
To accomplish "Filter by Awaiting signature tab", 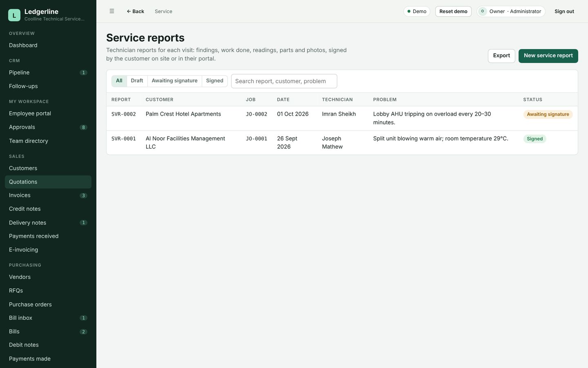I will coord(175,81).
